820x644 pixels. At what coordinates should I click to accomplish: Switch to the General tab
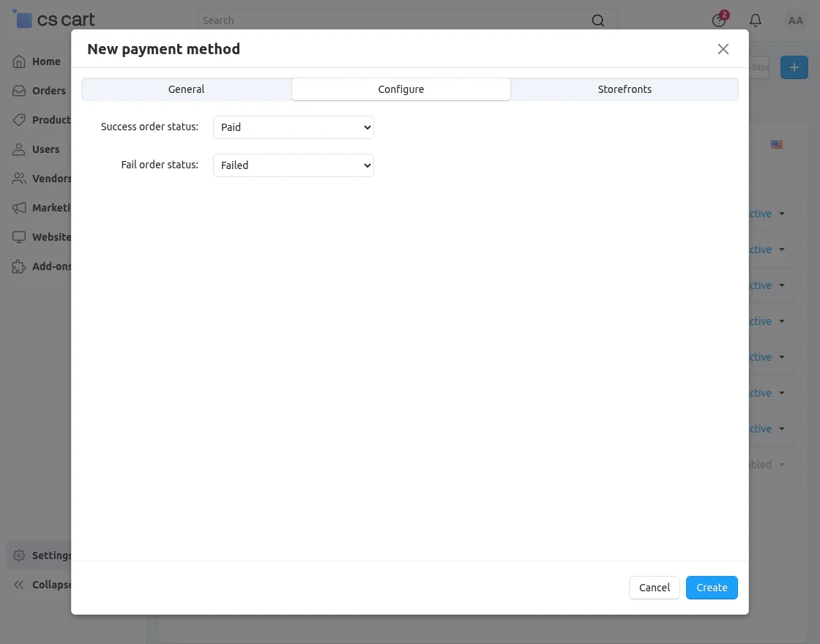click(x=186, y=89)
